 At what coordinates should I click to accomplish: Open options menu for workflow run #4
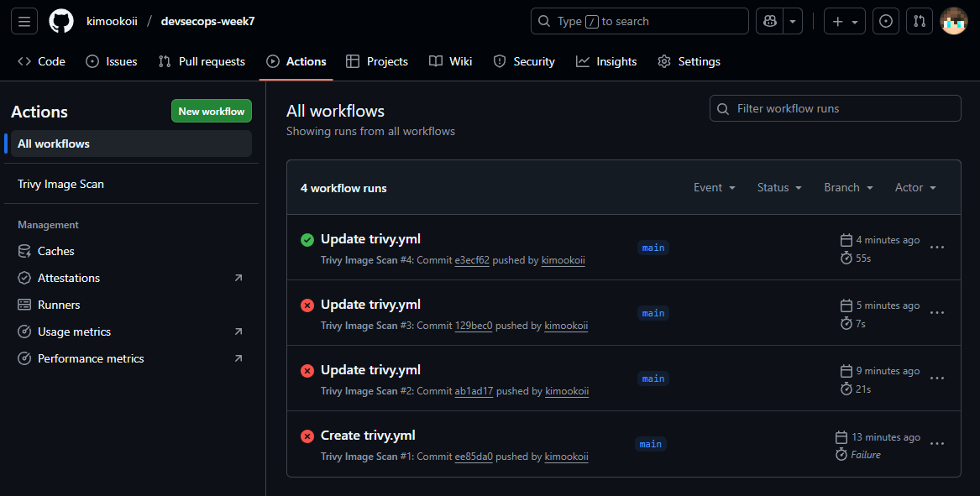[937, 248]
